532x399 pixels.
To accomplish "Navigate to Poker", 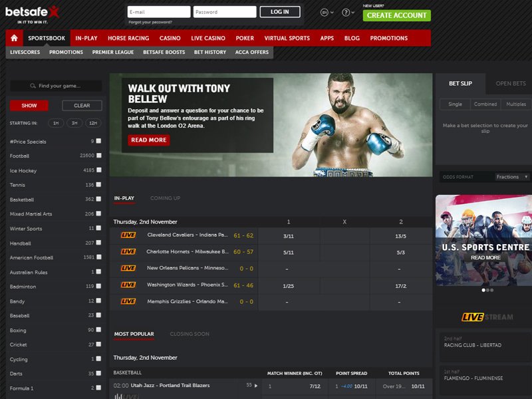I will pyautogui.click(x=245, y=38).
